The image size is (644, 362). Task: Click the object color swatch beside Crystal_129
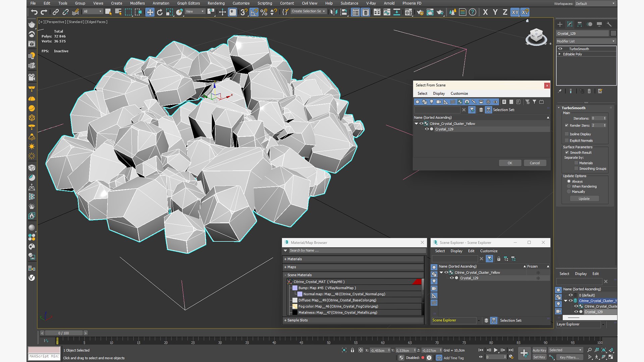coord(613,33)
